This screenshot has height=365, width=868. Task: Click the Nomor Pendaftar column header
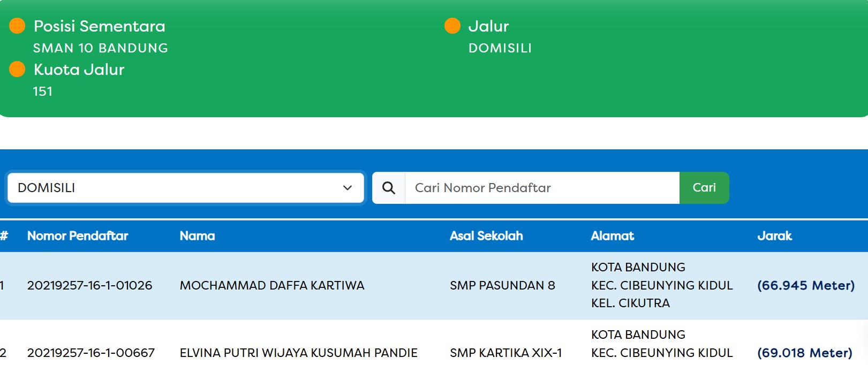click(x=78, y=236)
